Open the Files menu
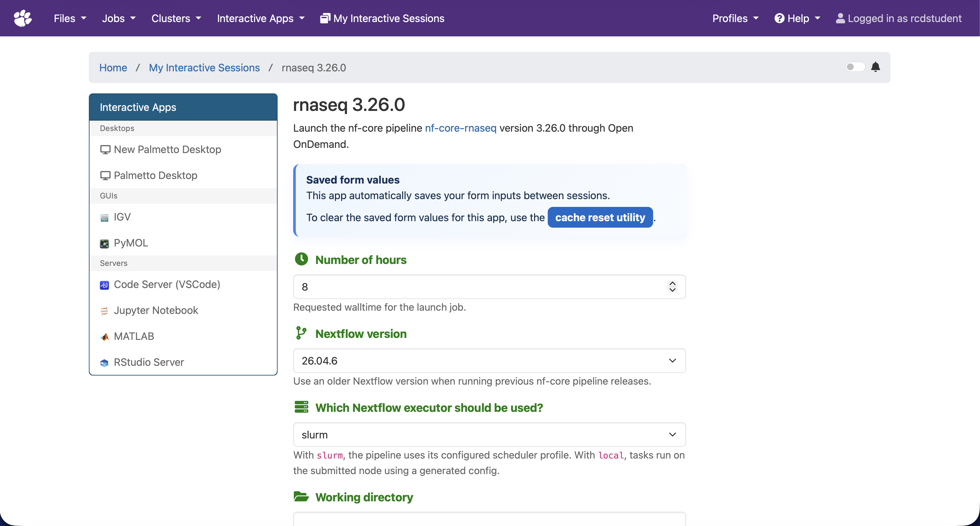This screenshot has width=980, height=526. tap(70, 18)
